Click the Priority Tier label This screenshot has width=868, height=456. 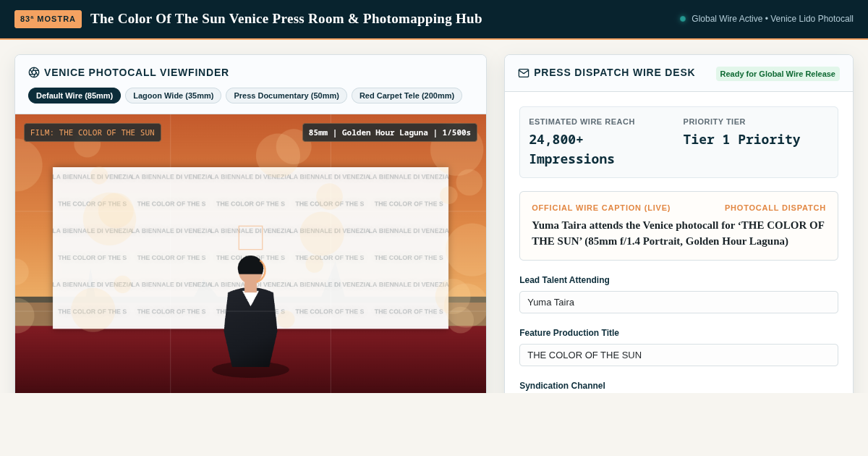[714, 122]
